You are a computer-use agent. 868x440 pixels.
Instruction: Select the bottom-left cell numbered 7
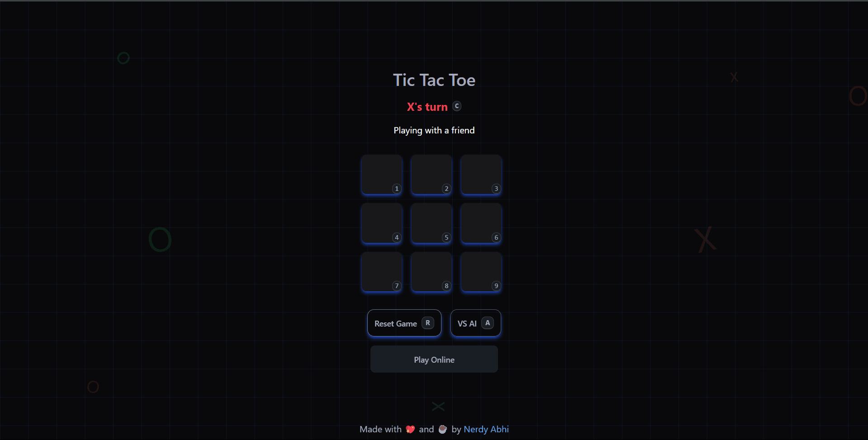click(x=382, y=272)
